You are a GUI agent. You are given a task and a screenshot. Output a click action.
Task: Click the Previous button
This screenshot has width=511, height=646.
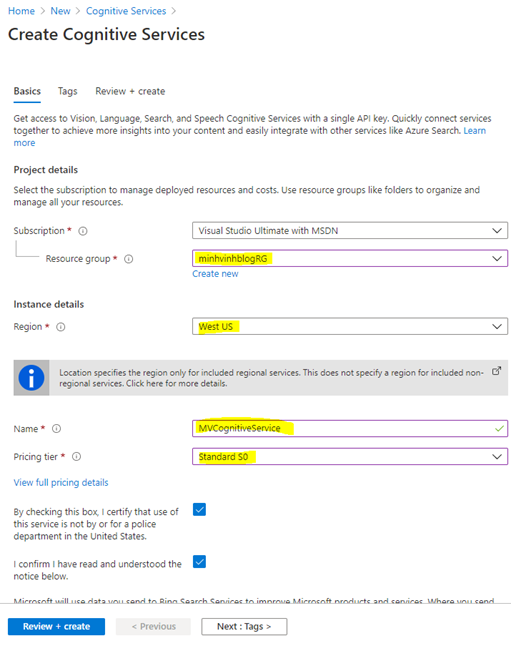[153, 627]
